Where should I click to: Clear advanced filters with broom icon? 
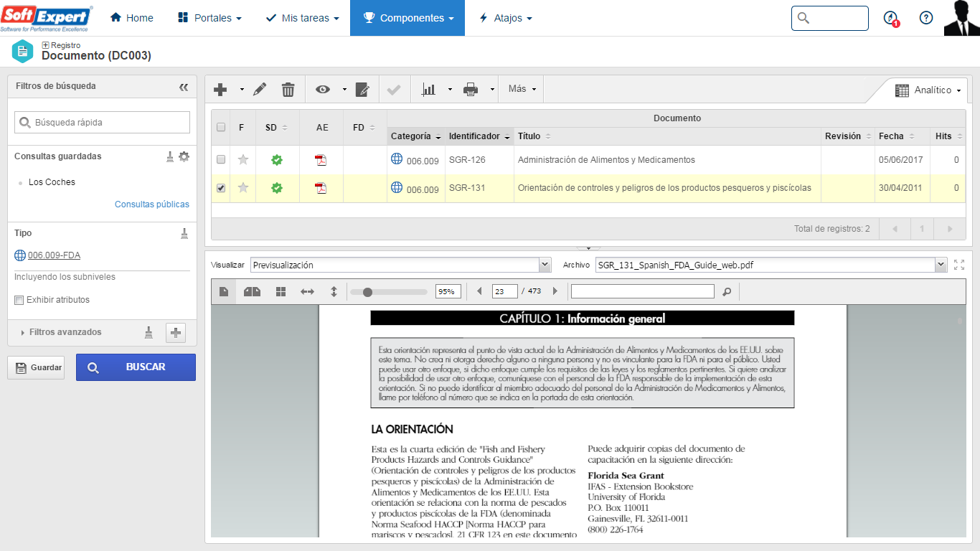point(149,332)
